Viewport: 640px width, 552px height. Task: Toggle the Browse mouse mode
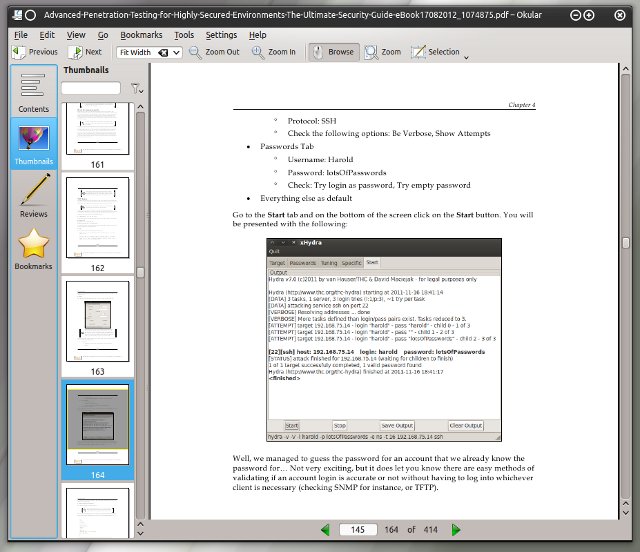332,52
